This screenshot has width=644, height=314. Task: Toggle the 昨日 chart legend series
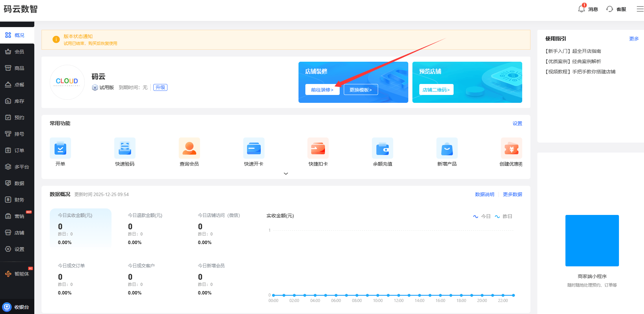pos(503,216)
